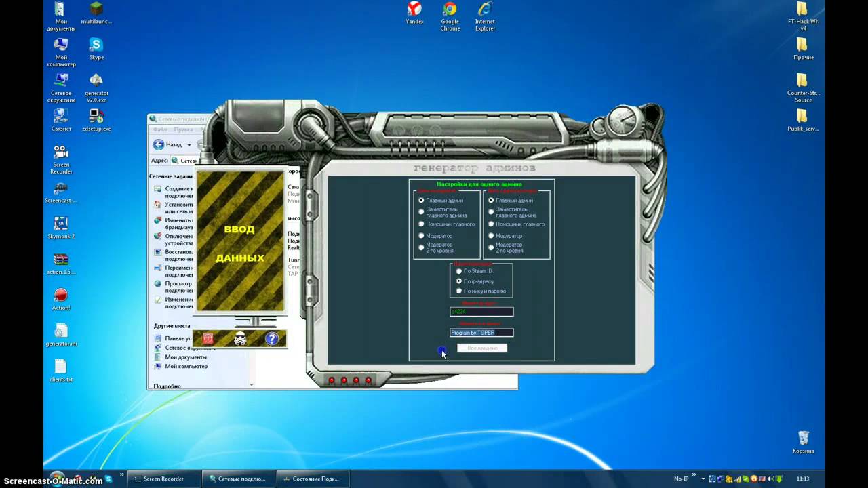Select the Мои документы desktop icon
Viewport: 868px width, 488px height.
(61, 16)
